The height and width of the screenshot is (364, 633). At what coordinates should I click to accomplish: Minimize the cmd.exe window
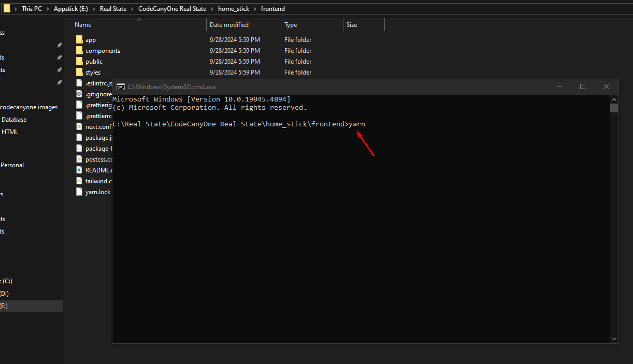(x=559, y=87)
